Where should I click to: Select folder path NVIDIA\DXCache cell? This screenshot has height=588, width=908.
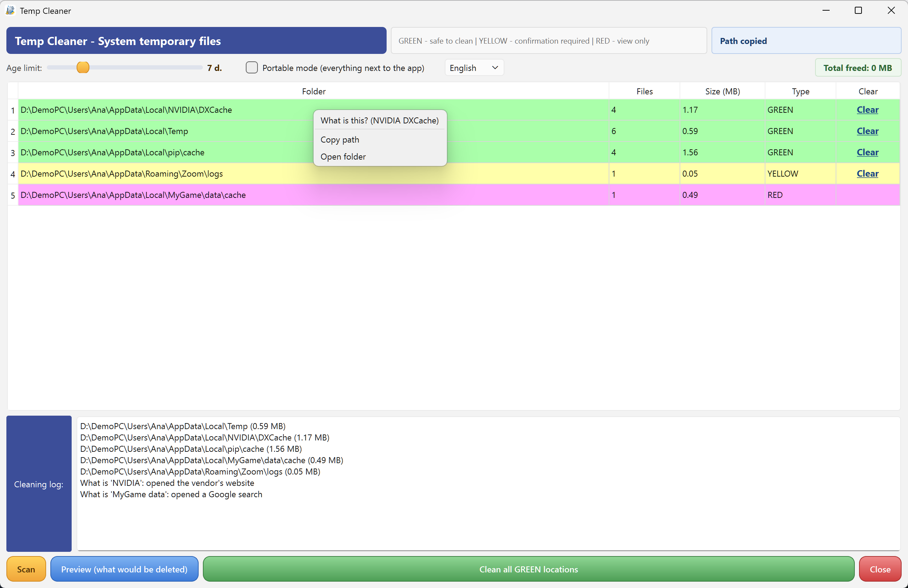[314, 110]
